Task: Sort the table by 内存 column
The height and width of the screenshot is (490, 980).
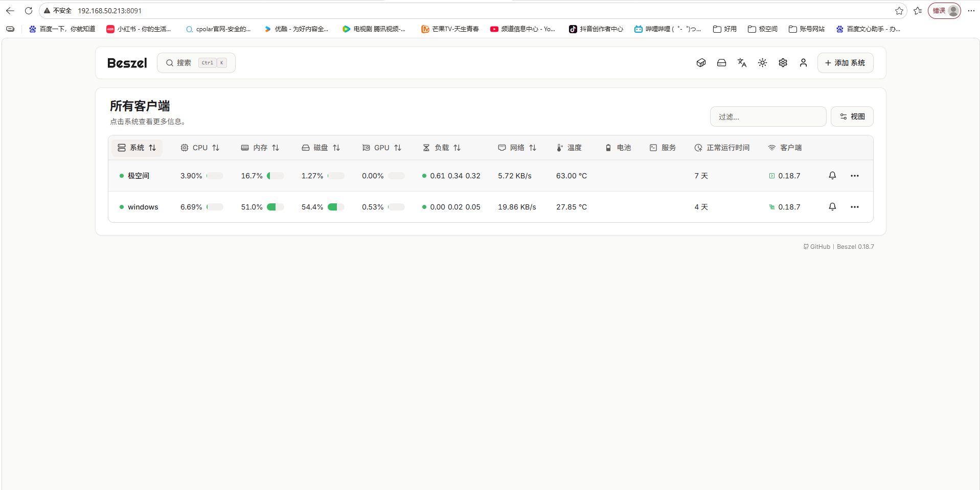Action: (260, 148)
